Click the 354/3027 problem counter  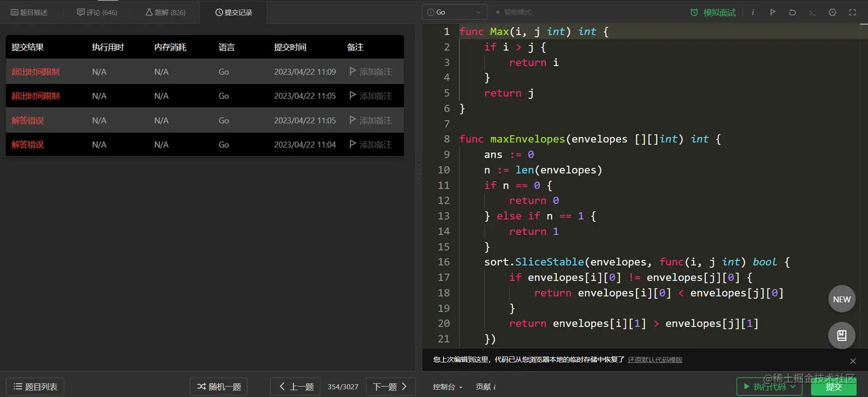point(343,387)
